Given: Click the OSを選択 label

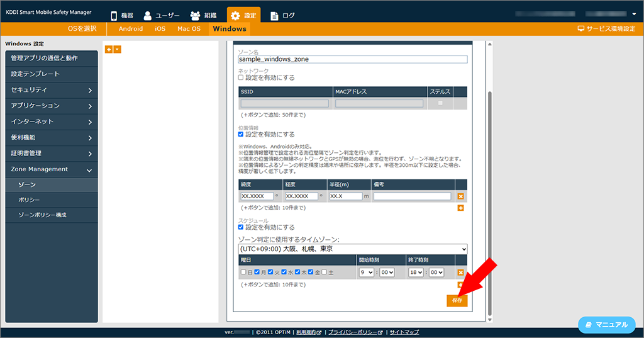Looking at the screenshot, I should (x=82, y=29).
